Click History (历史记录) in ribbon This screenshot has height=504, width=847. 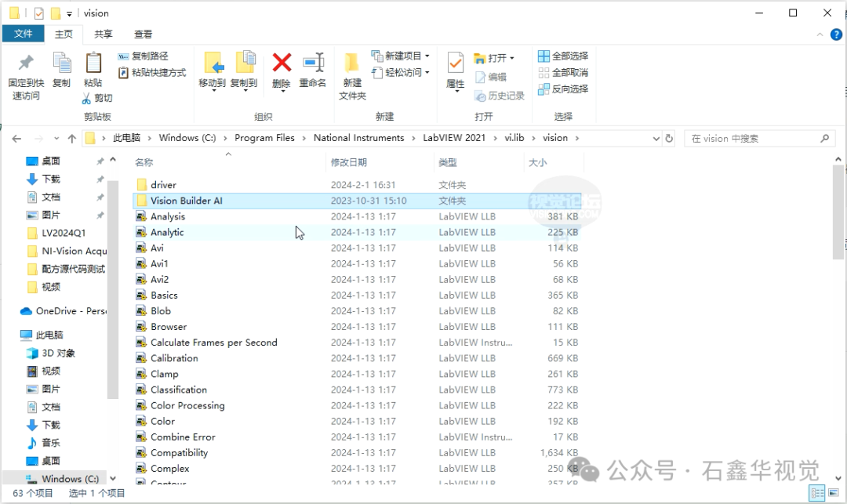point(499,96)
